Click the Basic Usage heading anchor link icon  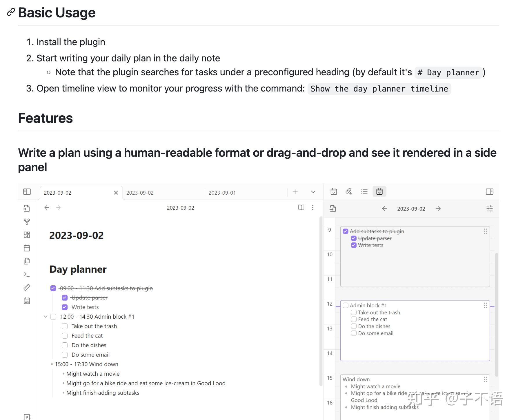(x=11, y=12)
